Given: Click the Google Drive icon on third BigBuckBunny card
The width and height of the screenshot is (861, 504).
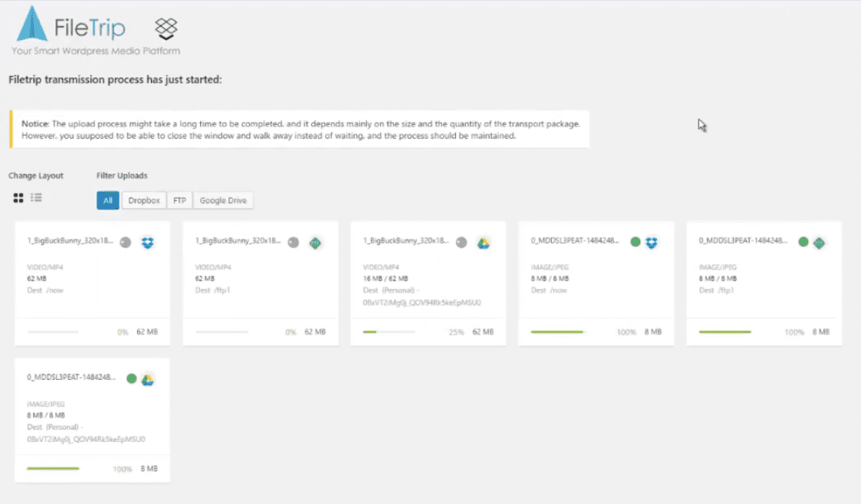Looking at the screenshot, I should [484, 242].
